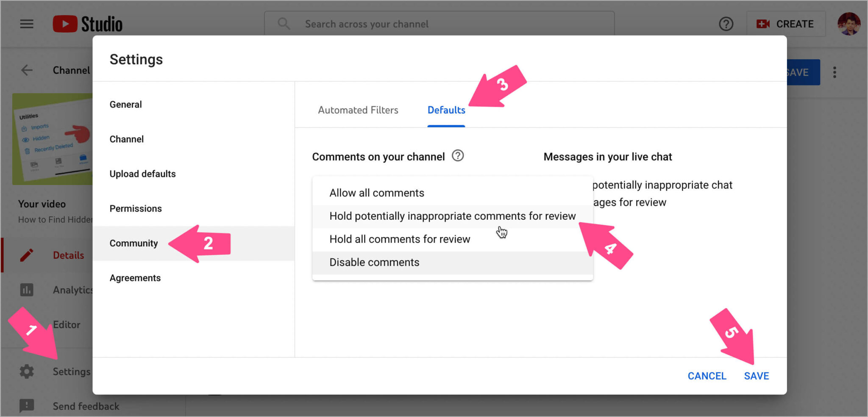Viewport: 868px width, 417px height.
Task: Open the navigation hamburger menu
Action: [x=26, y=24]
